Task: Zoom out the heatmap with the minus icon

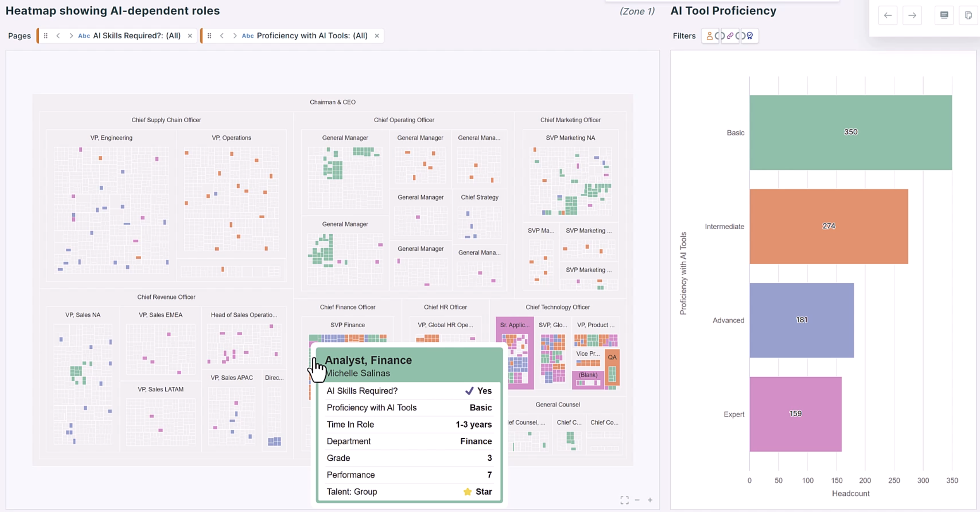Action: 637,500
